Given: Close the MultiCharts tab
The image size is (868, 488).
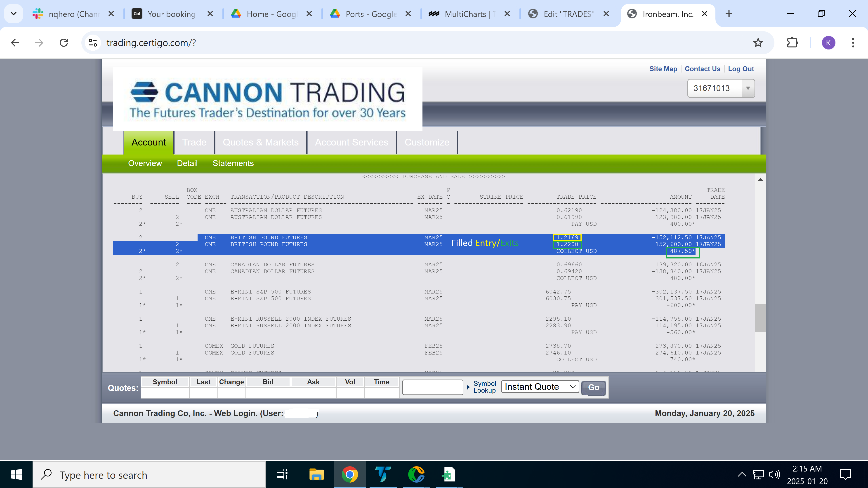Looking at the screenshot, I should coord(507,14).
